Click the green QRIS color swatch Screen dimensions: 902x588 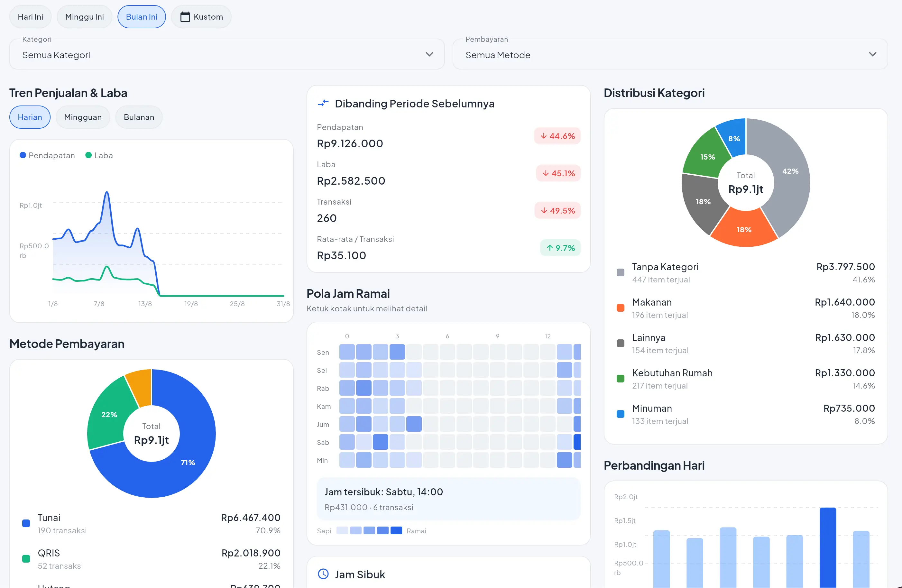(26, 558)
